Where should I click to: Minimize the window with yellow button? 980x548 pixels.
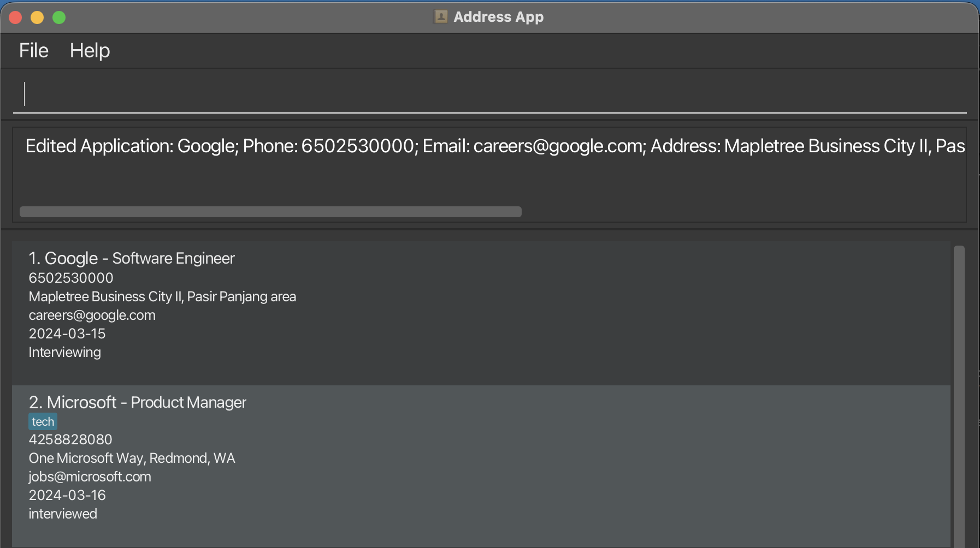[x=37, y=17]
